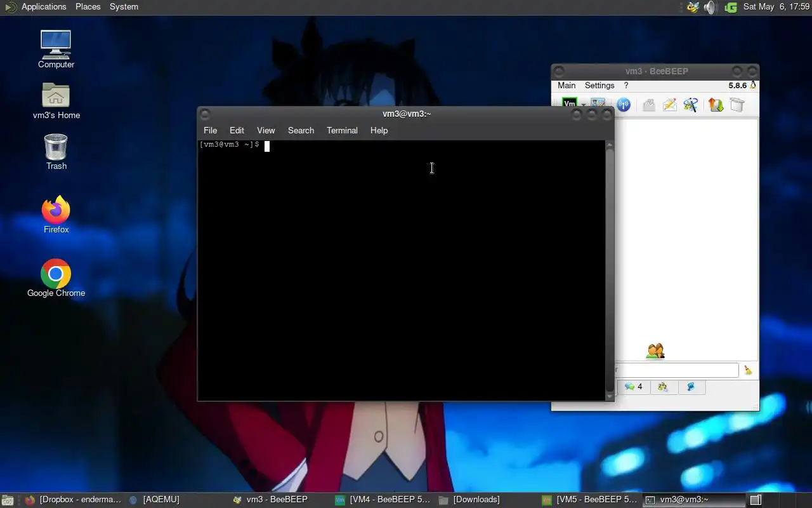Click in the terminal prompt area
Screen dimensions: 812x508
click(x=402, y=270)
